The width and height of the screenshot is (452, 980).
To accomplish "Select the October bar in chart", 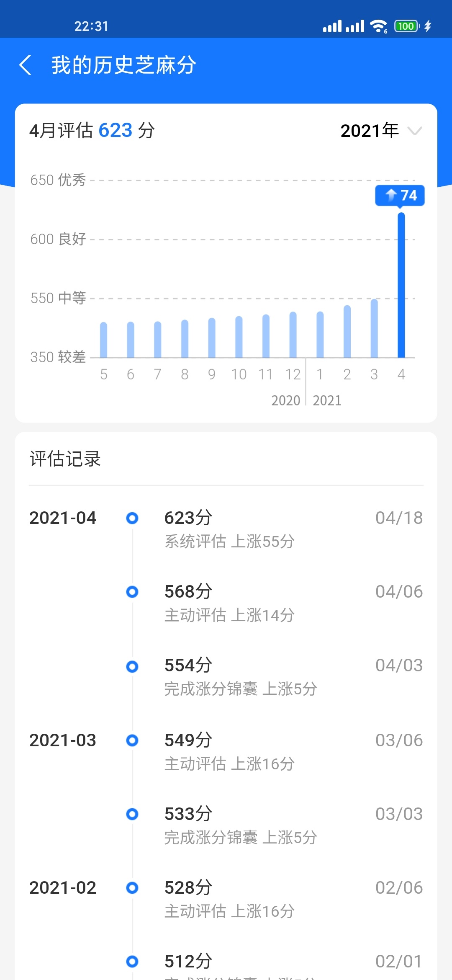I will [x=239, y=337].
